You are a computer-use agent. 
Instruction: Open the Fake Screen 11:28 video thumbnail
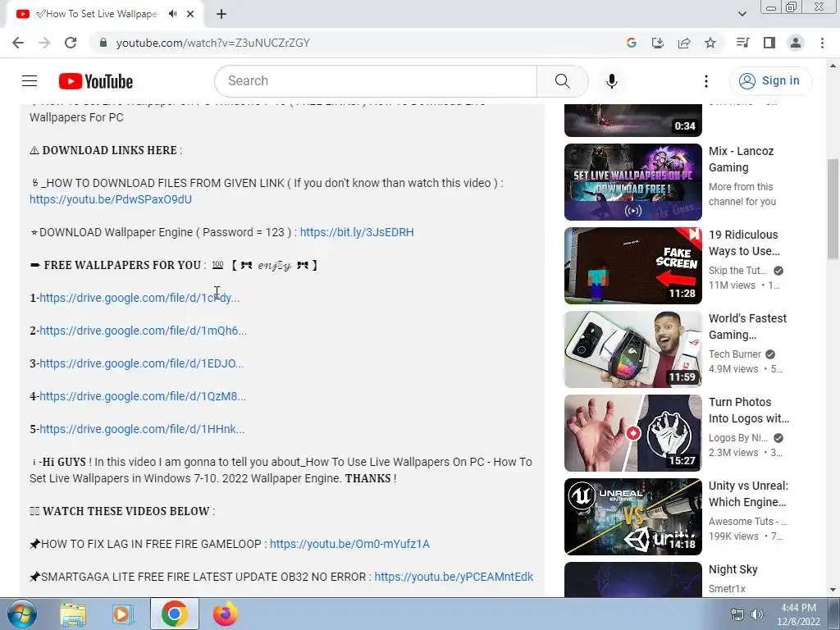(632, 266)
